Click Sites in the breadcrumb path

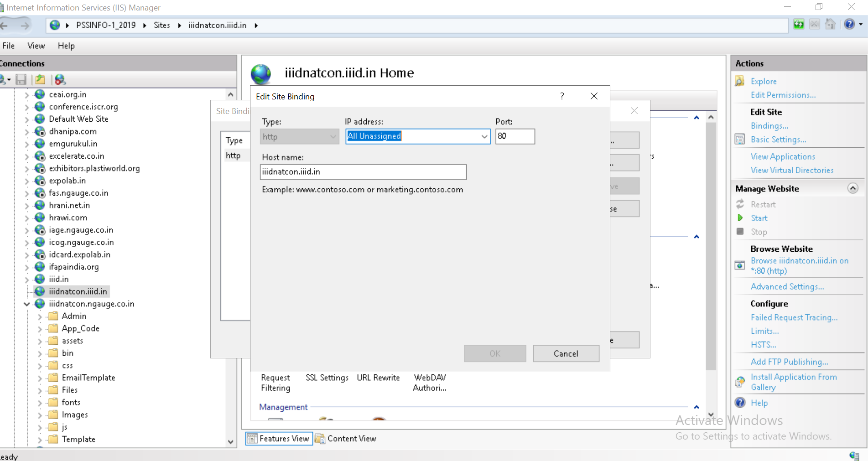[x=161, y=25]
